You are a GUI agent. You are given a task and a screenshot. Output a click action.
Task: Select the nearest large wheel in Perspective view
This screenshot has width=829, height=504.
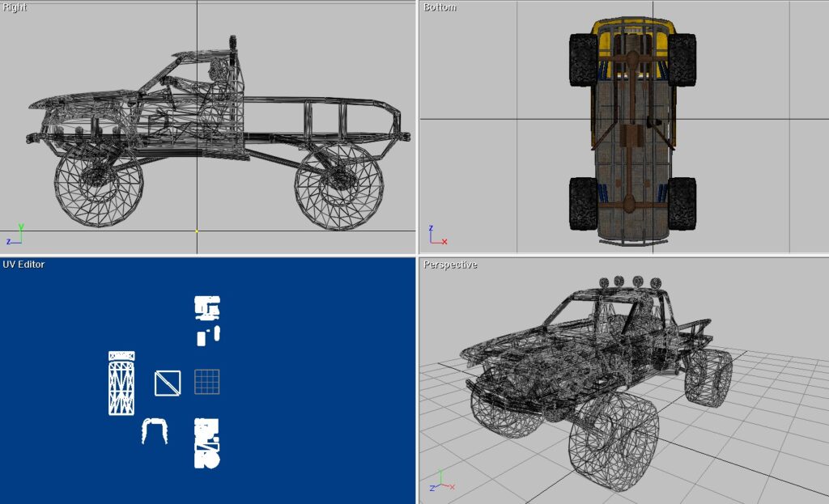(x=612, y=437)
